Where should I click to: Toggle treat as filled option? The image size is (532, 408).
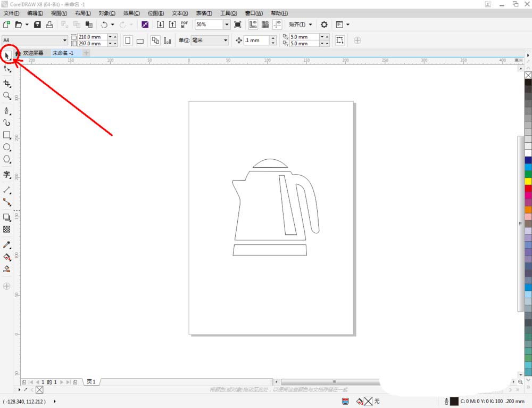point(339,40)
